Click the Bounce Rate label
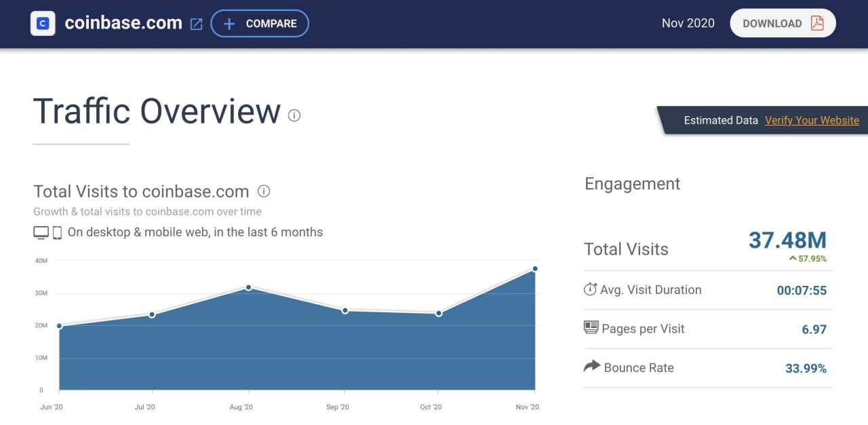The image size is (868, 425). 639,368
